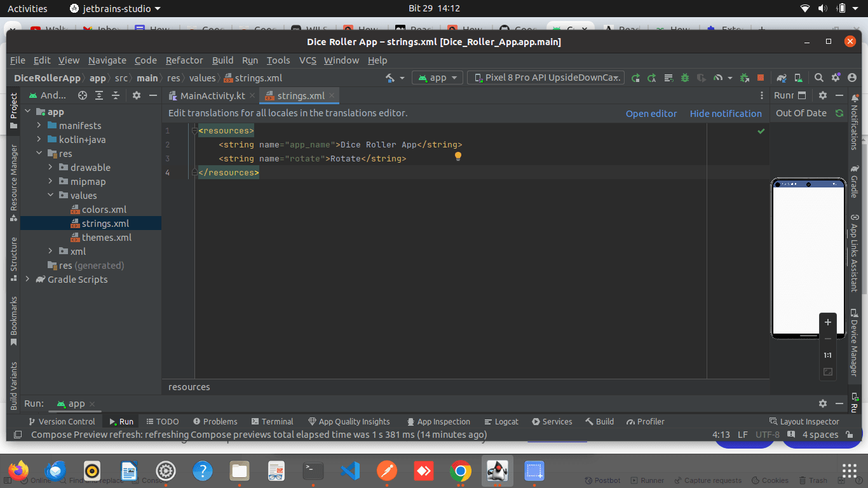This screenshot has width=868, height=488.
Task: Collapse the app module tree node
Action: (x=28, y=112)
